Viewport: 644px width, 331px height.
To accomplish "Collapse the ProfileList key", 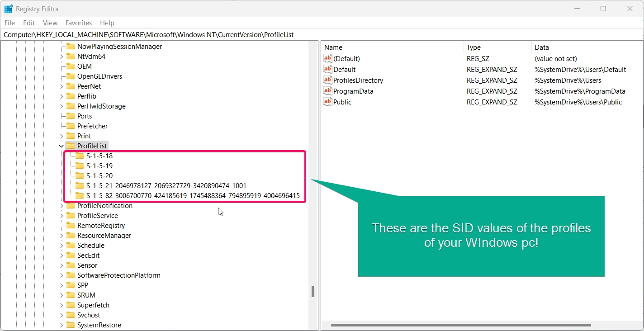I will click(62, 146).
